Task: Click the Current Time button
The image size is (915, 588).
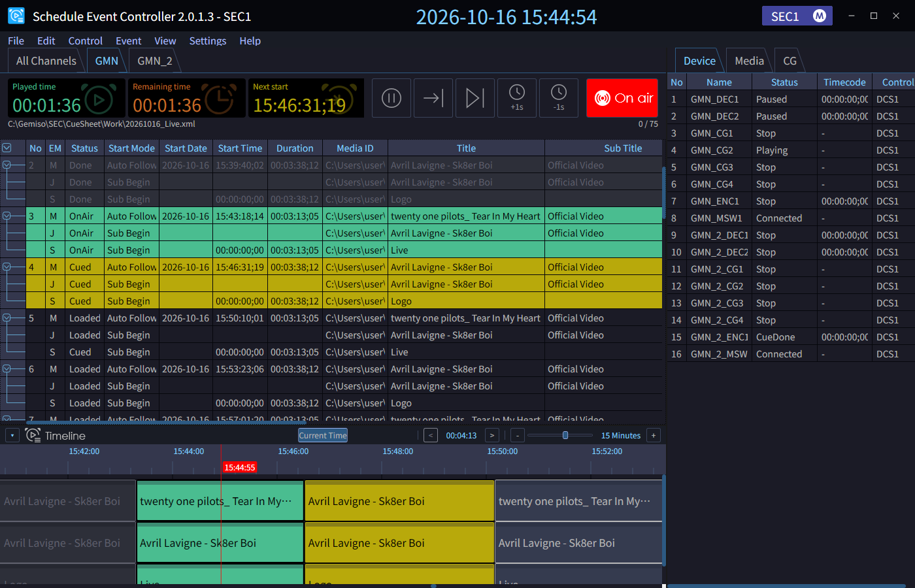Action: pos(323,435)
